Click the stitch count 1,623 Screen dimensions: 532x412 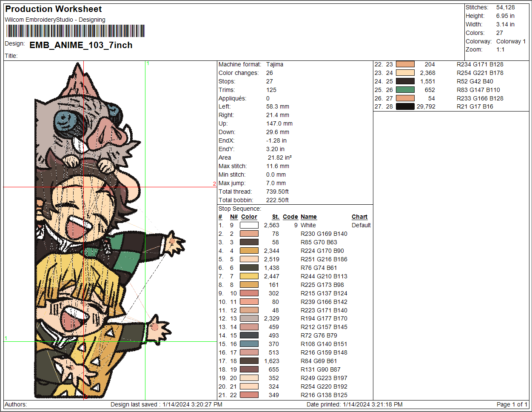coord(272,361)
